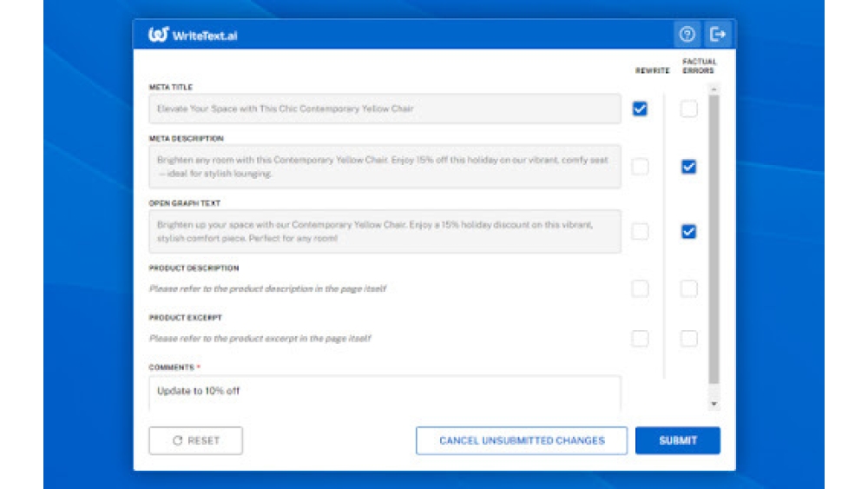The height and width of the screenshot is (489, 868).
Task: Click the 'Please refer to the product description' text
Action: (267, 288)
